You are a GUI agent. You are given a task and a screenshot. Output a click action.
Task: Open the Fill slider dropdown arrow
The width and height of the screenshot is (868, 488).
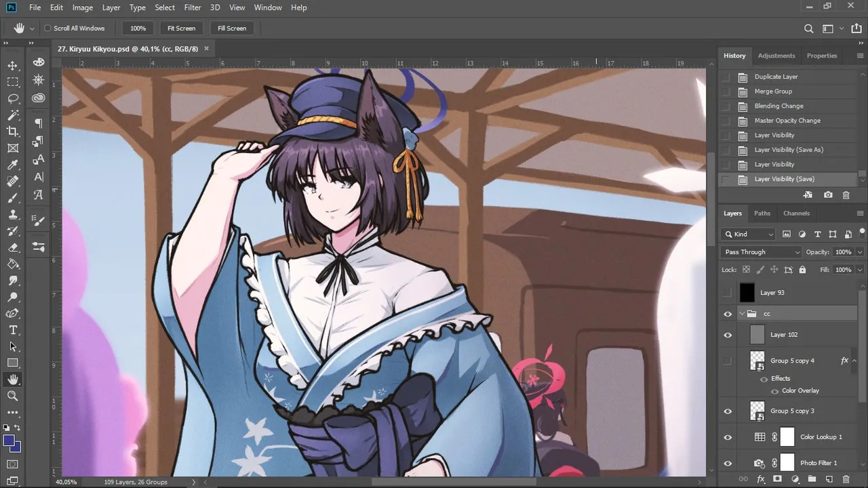860,270
